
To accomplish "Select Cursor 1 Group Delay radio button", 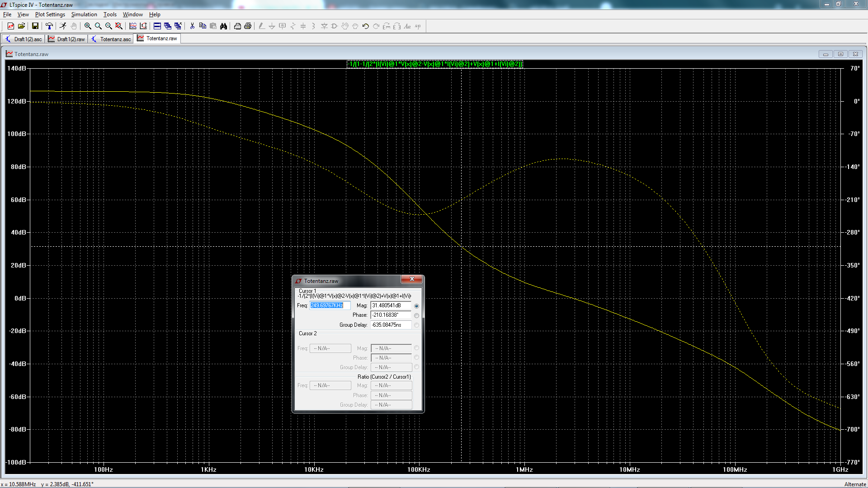I will click(416, 325).
